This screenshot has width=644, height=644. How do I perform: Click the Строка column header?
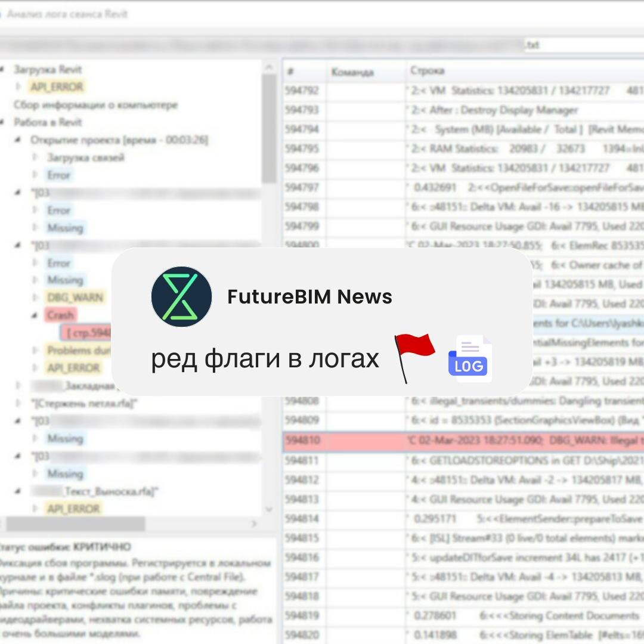(525, 72)
